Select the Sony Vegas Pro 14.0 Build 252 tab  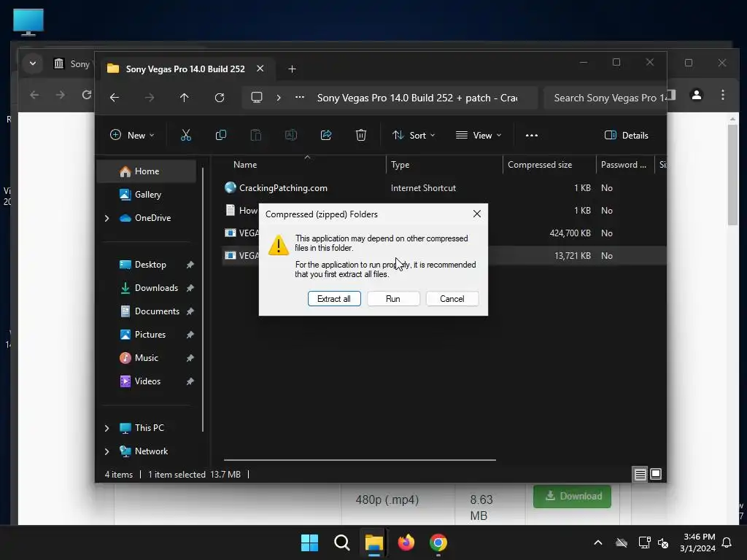186,69
